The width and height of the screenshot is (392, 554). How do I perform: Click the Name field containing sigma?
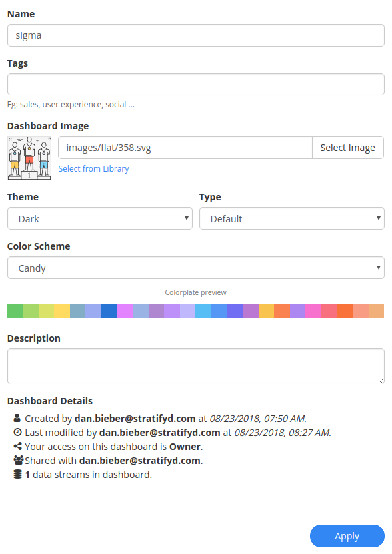click(196, 35)
